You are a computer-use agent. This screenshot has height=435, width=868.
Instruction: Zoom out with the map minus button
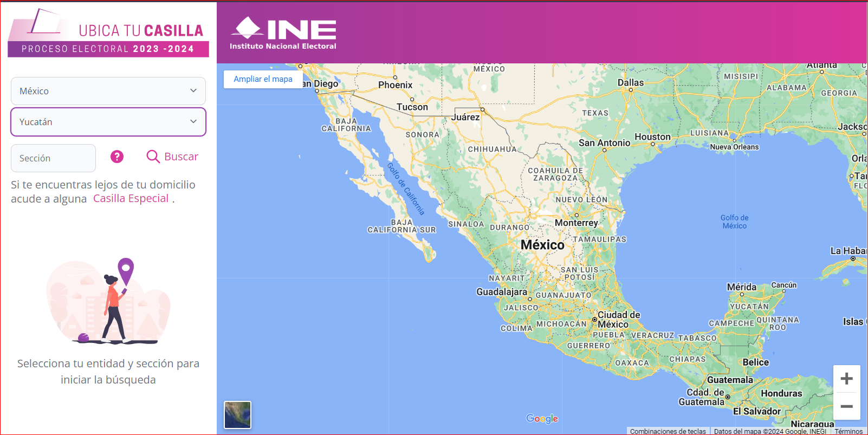[x=846, y=406]
